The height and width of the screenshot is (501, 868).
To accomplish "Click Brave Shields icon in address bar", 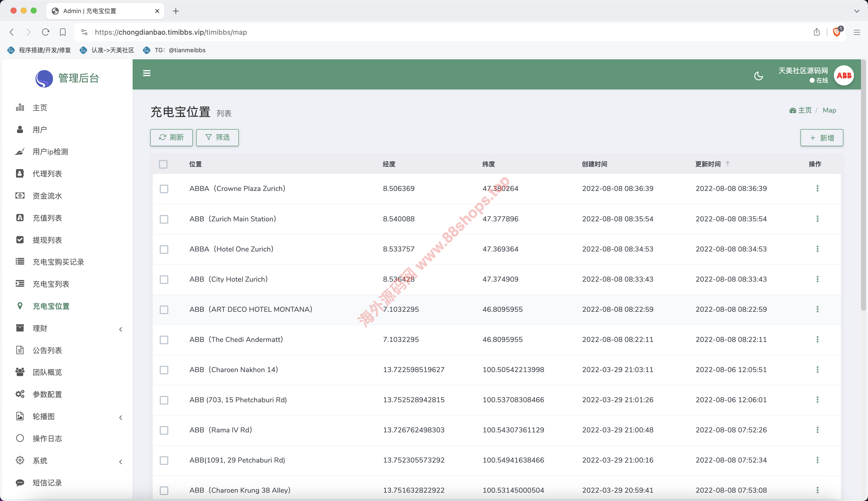I will 837,32.
